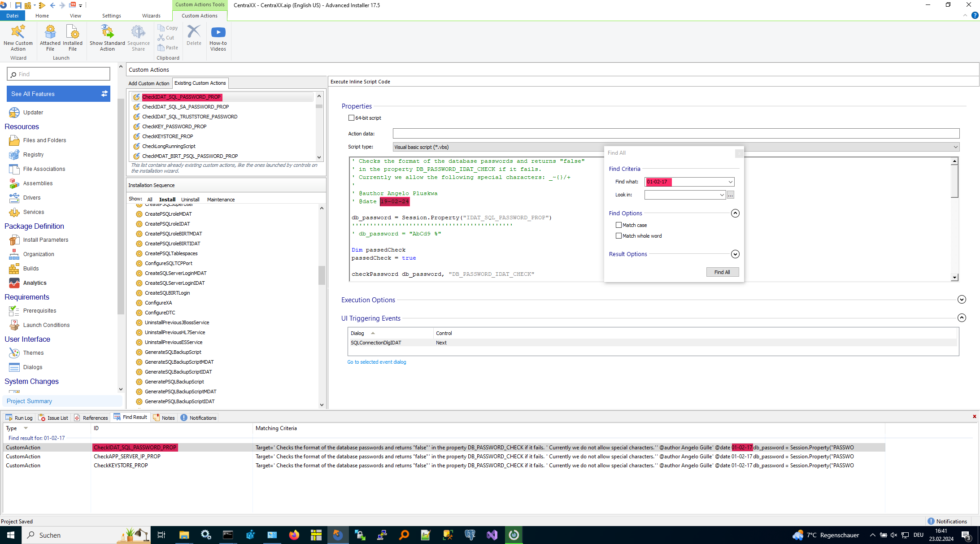Image resolution: width=980 pixels, height=544 pixels.
Task: Open the Updater page icon in sidebar
Action: pos(14,113)
